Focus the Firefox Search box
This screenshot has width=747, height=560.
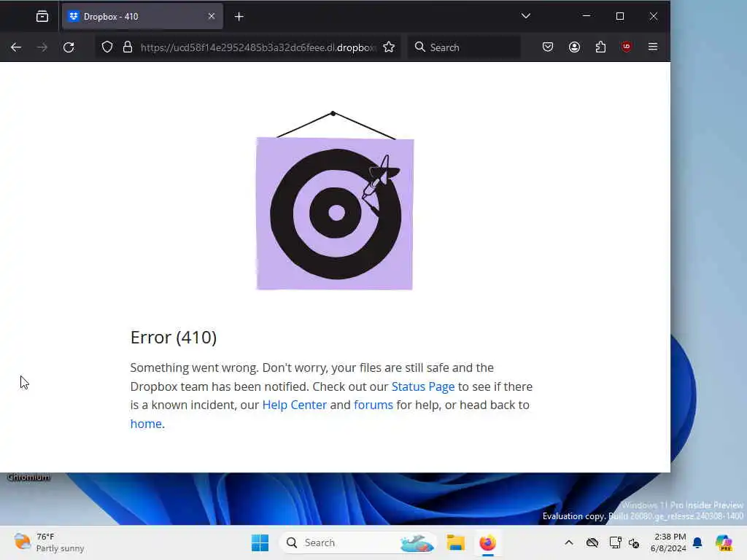(x=463, y=47)
